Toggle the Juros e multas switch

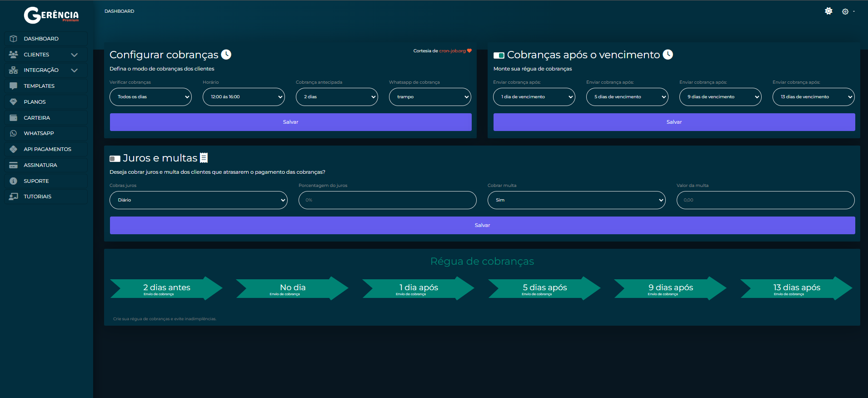click(115, 159)
